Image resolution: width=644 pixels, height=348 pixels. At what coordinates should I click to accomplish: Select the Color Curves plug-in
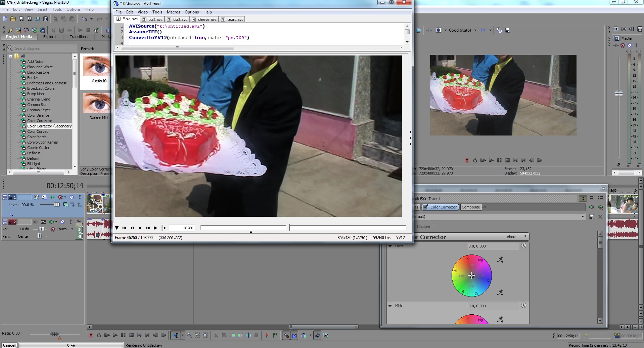38,131
